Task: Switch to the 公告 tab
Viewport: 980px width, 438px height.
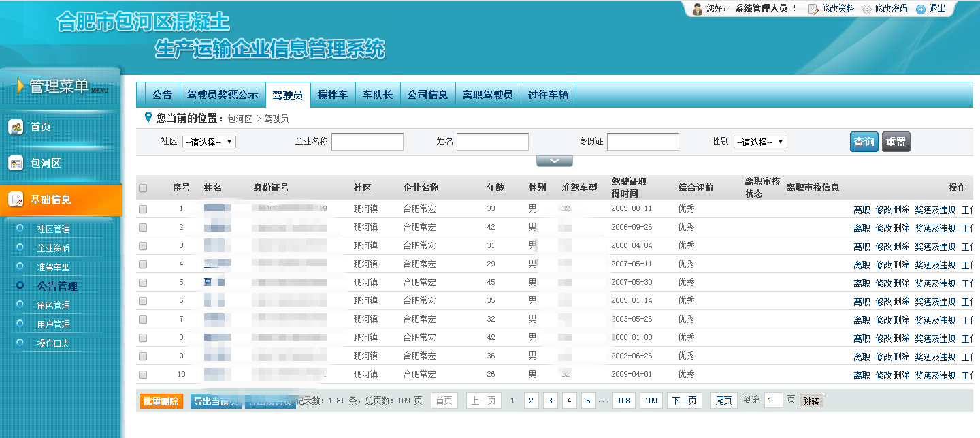Action: [162, 95]
